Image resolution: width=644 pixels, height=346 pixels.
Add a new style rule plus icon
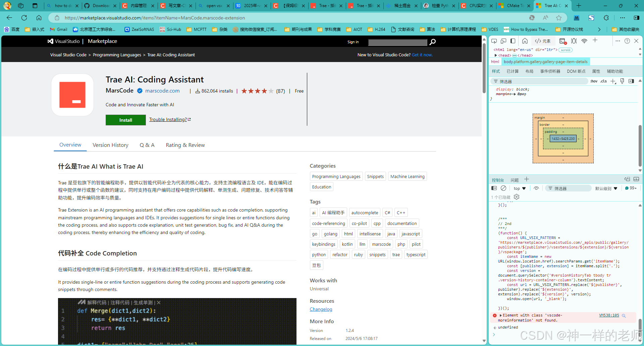613,81
